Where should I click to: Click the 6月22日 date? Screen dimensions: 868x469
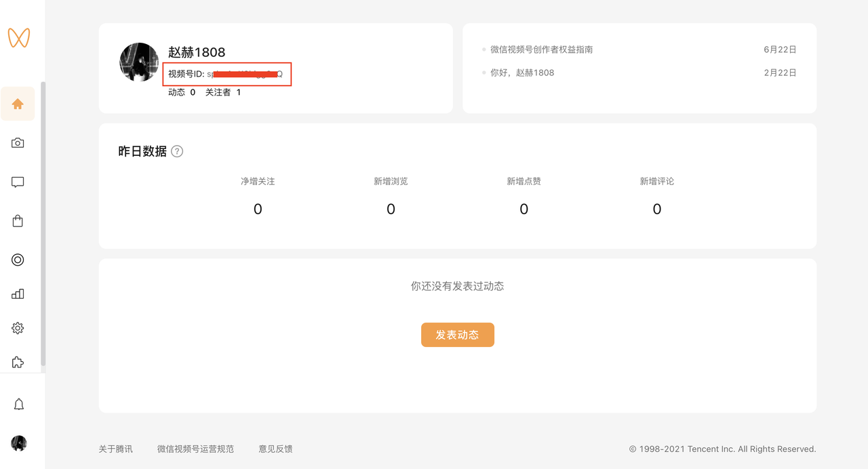point(780,49)
